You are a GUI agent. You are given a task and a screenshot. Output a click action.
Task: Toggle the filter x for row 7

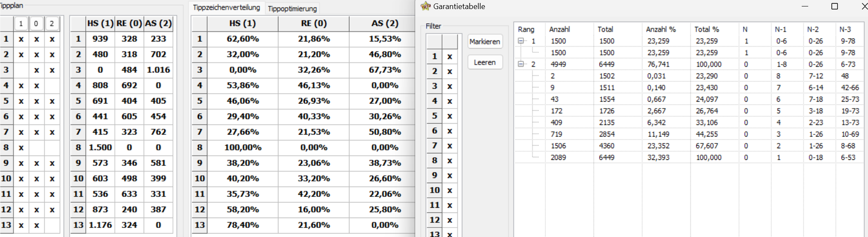(x=450, y=146)
